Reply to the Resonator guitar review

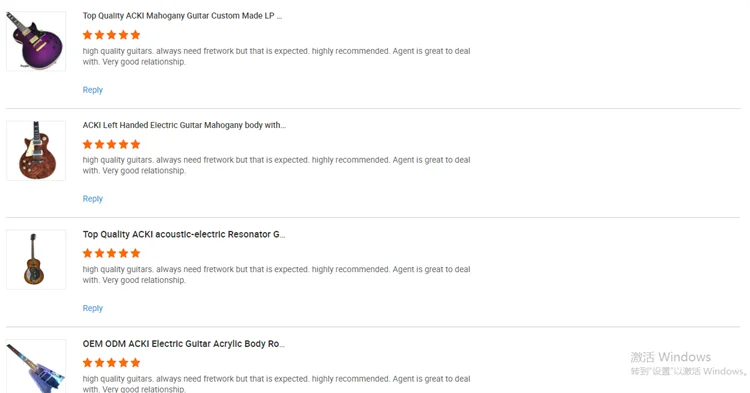pyautogui.click(x=93, y=308)
